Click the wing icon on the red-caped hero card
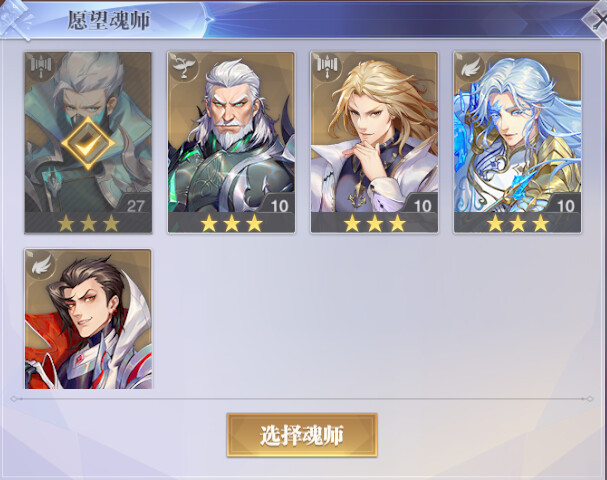This screenshot has width=607, height=480. pos(41,263)
